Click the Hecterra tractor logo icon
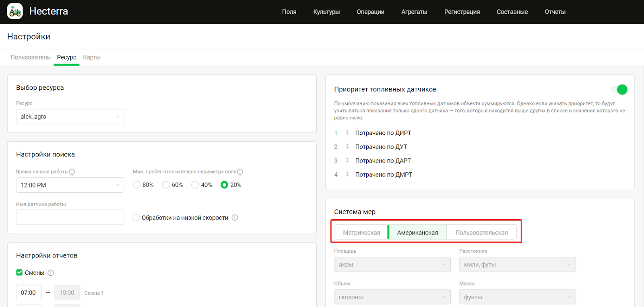Screen dimensions: 644x307 [x=15, y=11]
